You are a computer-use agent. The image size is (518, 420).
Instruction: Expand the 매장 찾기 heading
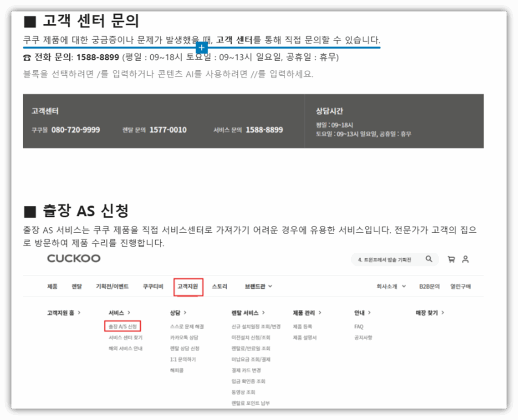[x=430, y=312]
